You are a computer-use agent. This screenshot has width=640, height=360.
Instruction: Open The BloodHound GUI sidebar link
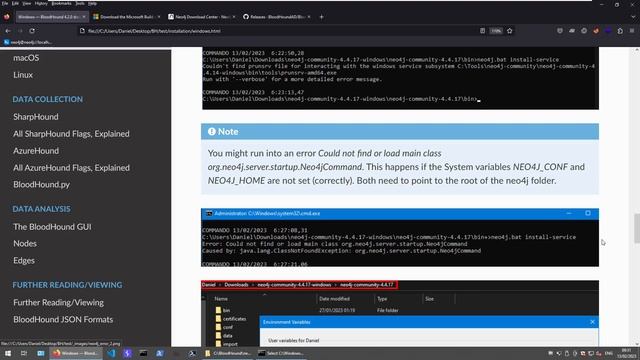click(x=52, y=227)
